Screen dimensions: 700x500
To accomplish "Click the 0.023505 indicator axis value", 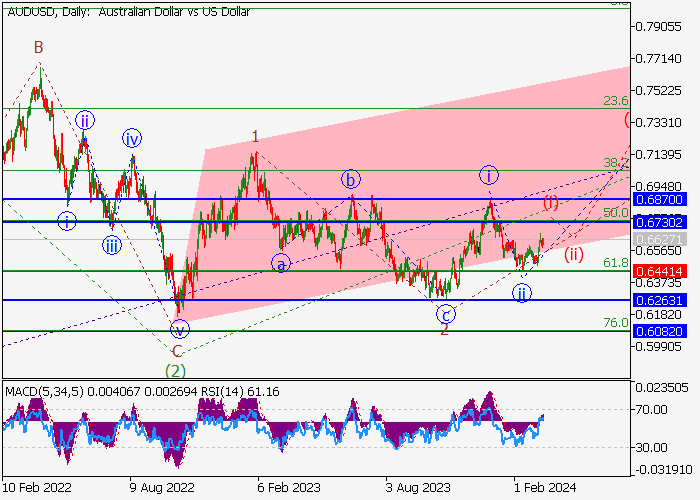I will (x=662, y=388).
